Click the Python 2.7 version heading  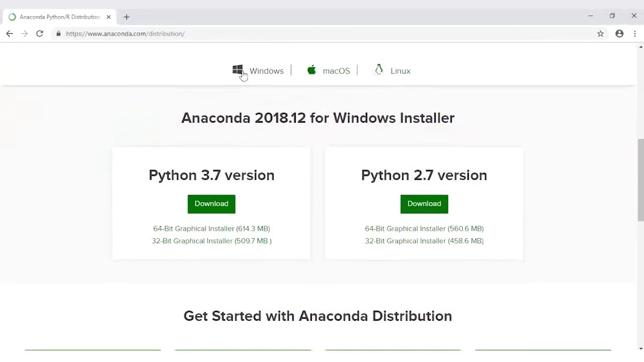[424, 175]
